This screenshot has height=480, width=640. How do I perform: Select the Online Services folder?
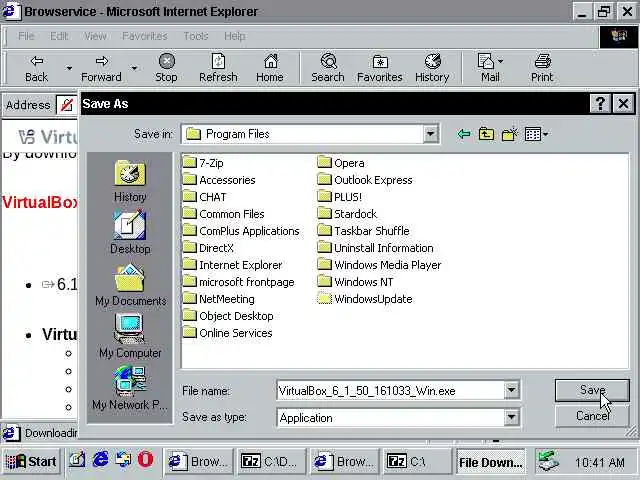tap(227, 333)
